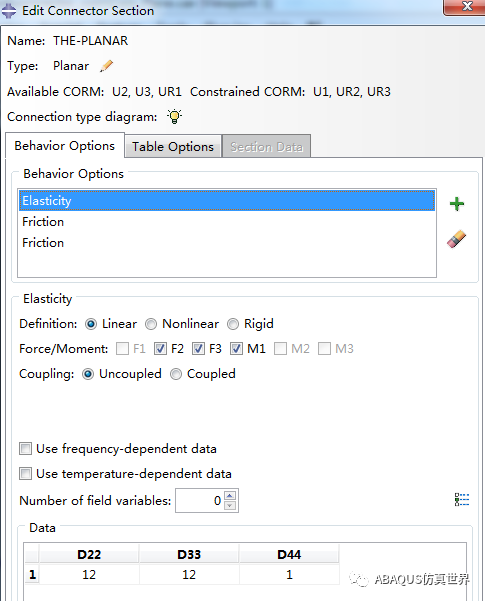Enable Use frequency-dependent data
Image resolution: width=485 pixels, height=601 pixels.
coord(25,448)
